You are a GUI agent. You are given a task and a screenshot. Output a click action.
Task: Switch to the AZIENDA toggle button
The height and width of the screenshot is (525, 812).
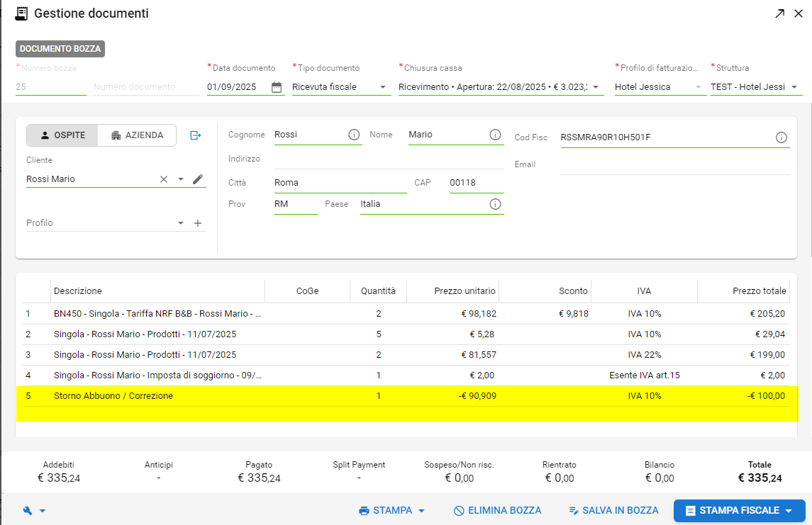click(137, 135)
